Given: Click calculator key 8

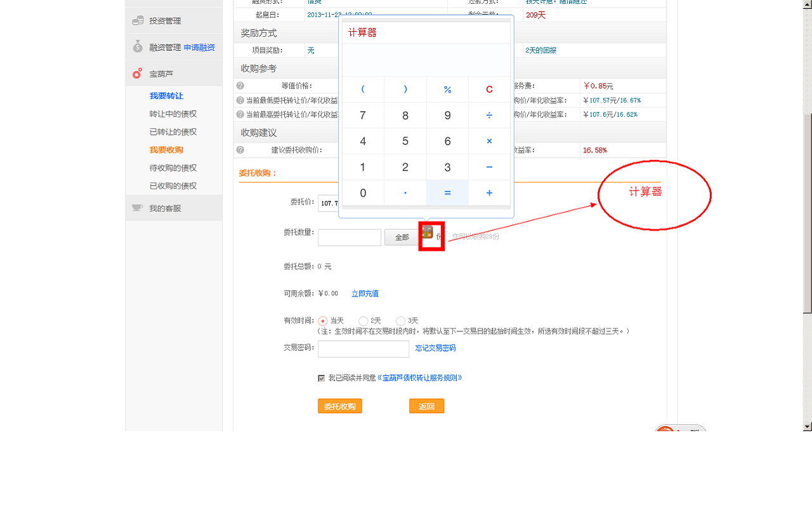Looking at the screenshot, I should click(x=405, y=116).
